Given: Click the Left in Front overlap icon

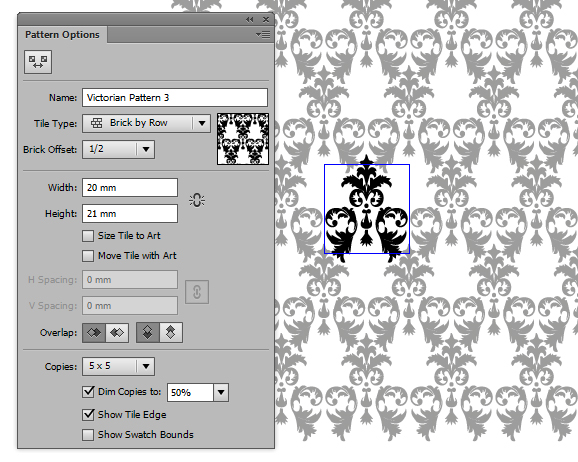Looking at the screenshot, I should point(94,333).
